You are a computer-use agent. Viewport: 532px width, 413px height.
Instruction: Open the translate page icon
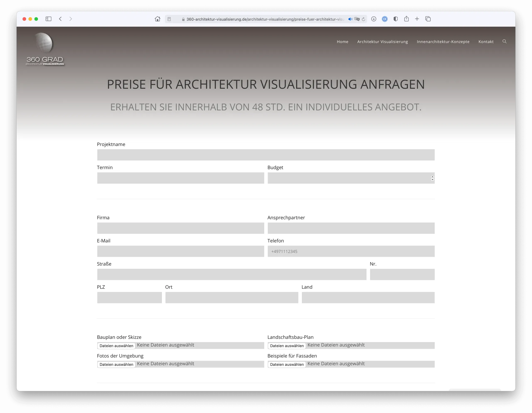click(x=357, y=19)
